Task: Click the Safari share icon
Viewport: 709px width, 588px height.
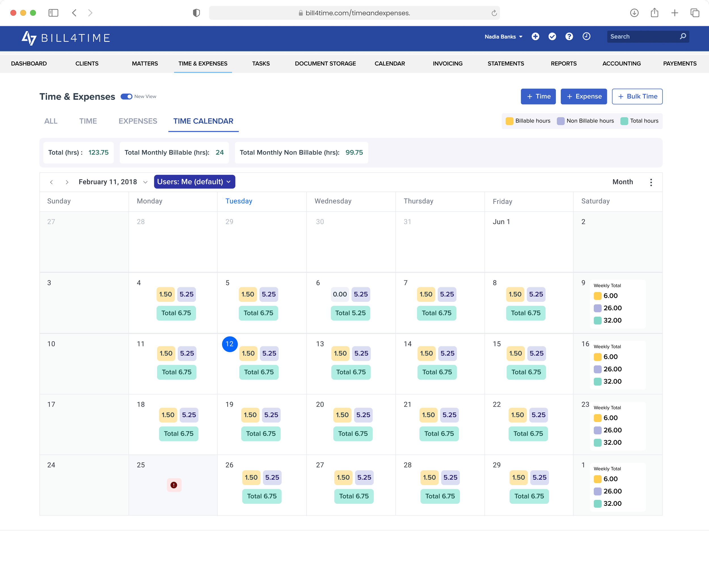Action: pyautogui.click(x=655, y=13)
